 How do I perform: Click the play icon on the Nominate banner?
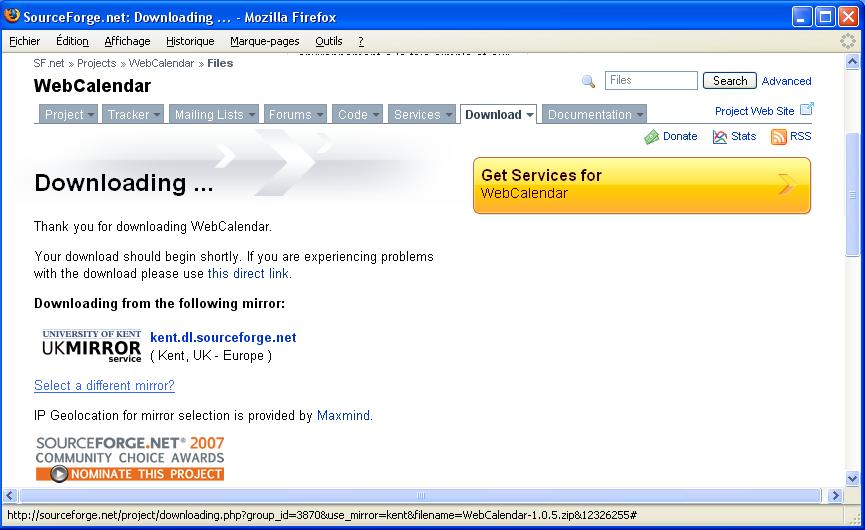59,474
